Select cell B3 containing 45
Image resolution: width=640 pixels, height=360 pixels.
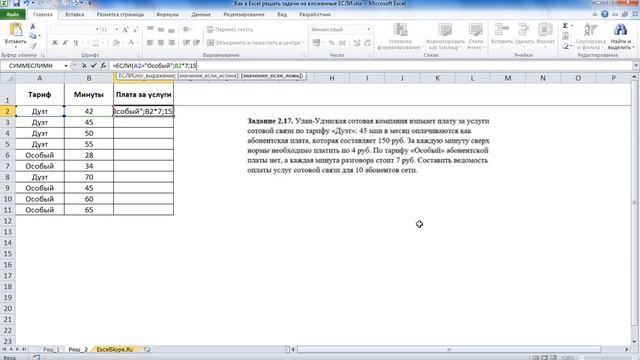[89, 122]
